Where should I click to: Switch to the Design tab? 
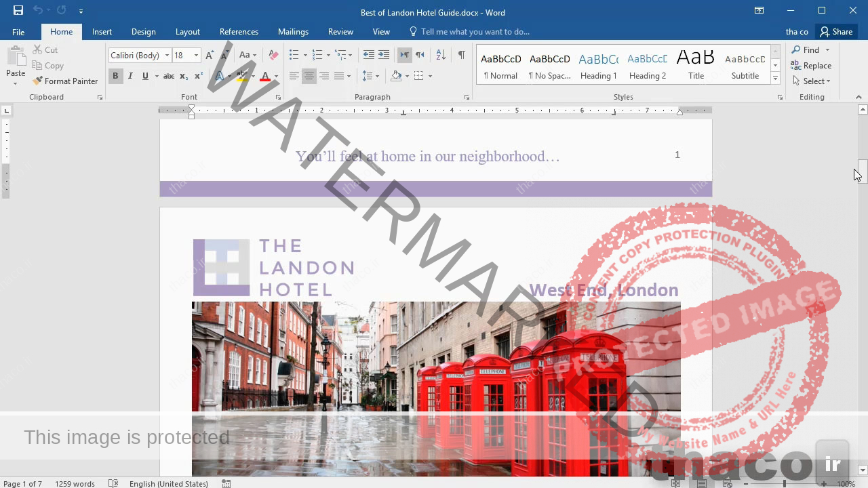click(x=143, y=32)
